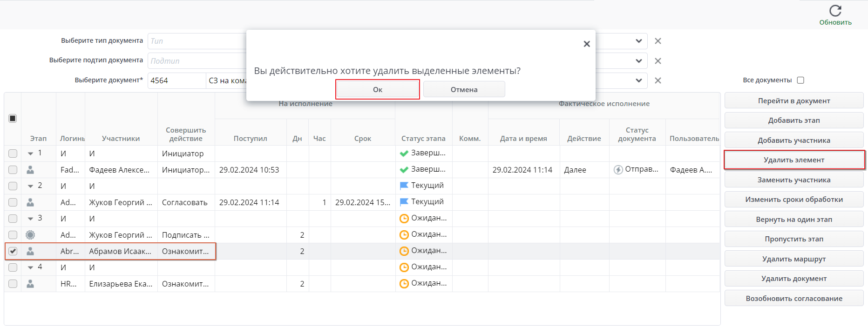
Task: Clear the document subtype field with X
Action: coord(658,61)
